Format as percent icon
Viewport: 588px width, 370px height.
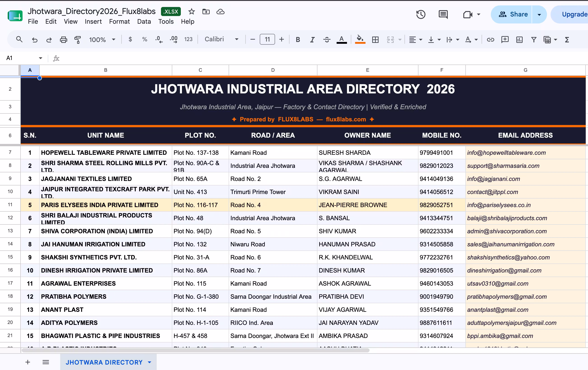(x=145, y=39)
